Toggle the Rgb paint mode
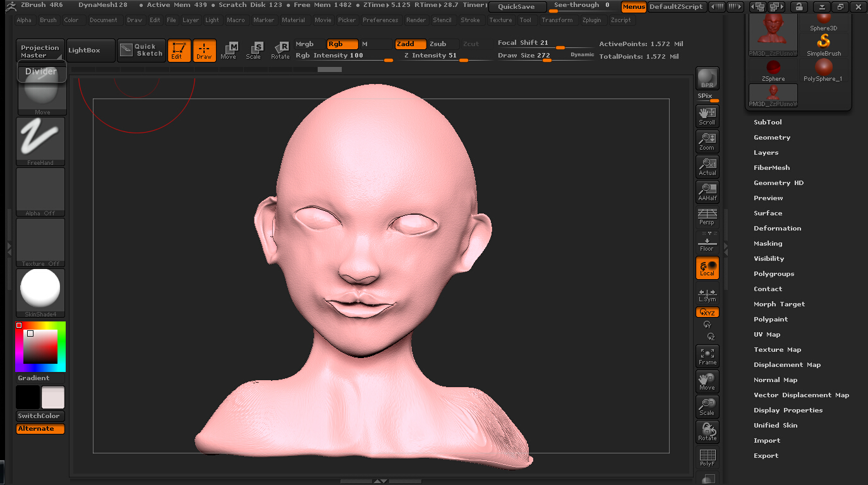Viewport: 868px width, 485px height. click(342, 44)
